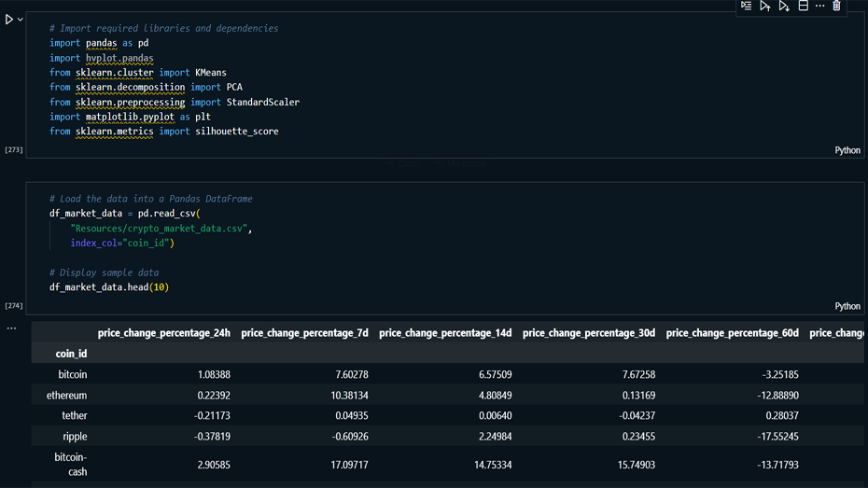Select the ethereum row label
The image size is (868, 488).
click(67, 395)
